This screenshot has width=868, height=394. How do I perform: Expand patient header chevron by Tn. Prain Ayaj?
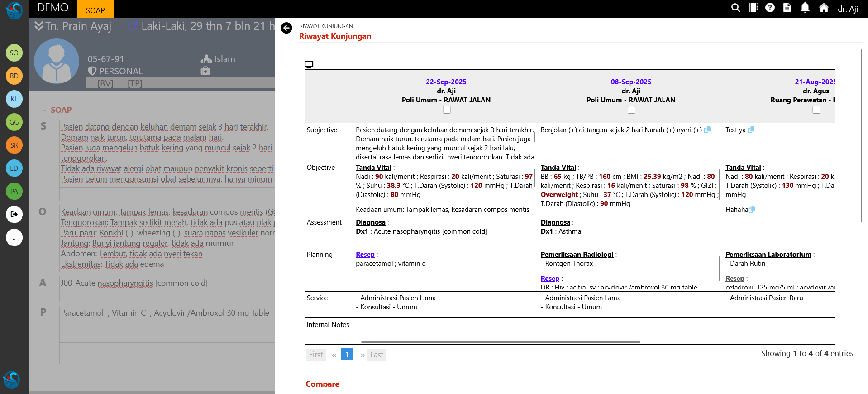pos(39,26)
